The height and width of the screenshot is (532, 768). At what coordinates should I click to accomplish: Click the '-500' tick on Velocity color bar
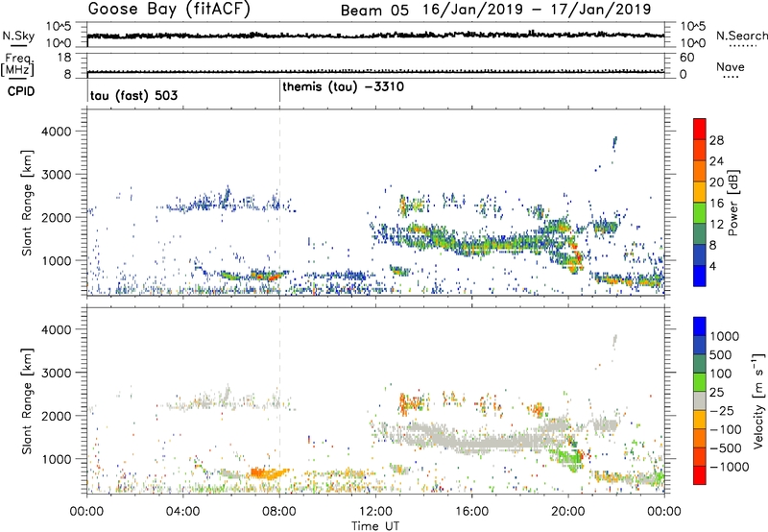click(x=725, y=447)
